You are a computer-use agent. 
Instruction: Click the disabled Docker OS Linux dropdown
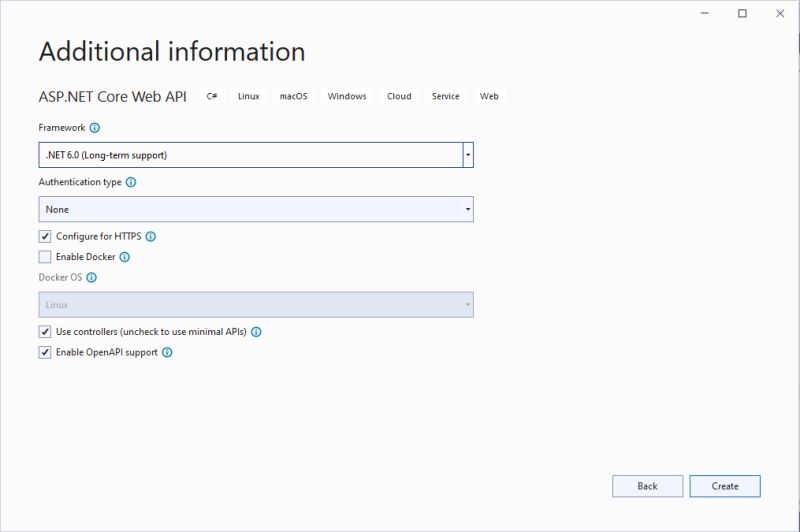click(256, 305)
